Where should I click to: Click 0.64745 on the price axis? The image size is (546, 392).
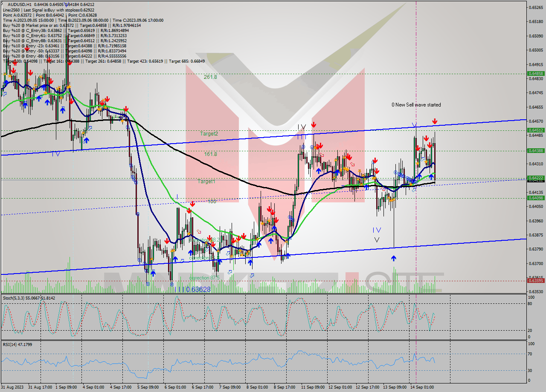[535, 92]
